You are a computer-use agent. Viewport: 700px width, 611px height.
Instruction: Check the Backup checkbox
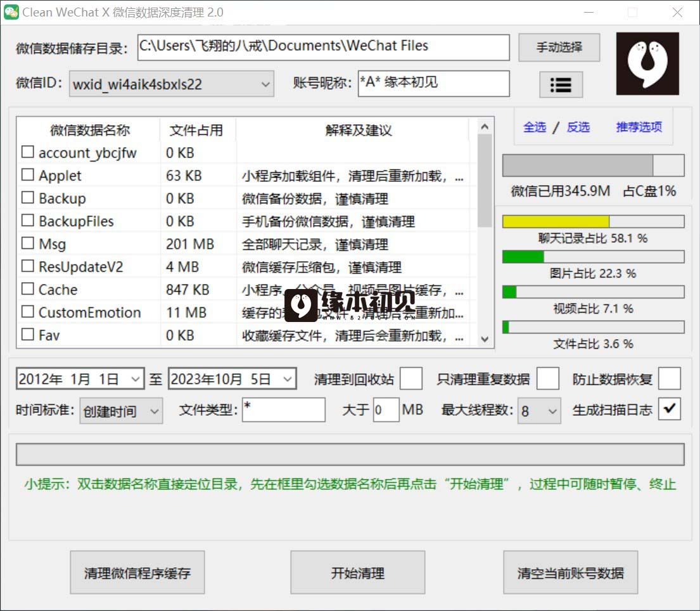pyautogui.click(x=28, y=197)
